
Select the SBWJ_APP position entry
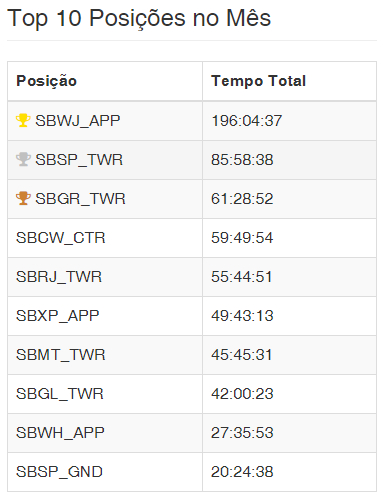[x=78, y=121]
